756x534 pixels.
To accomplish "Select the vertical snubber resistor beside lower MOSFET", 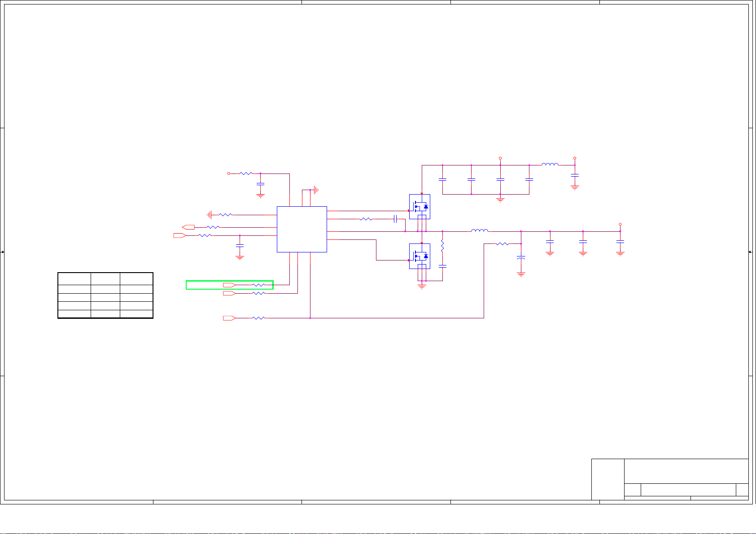I will 442,246.
